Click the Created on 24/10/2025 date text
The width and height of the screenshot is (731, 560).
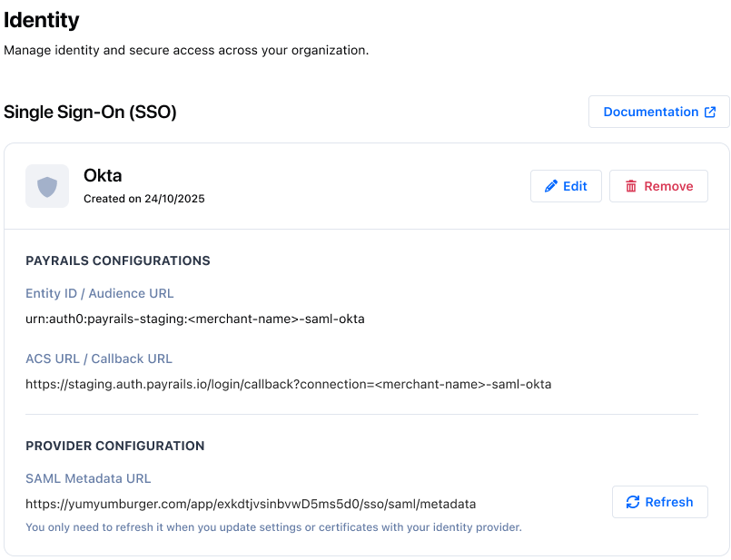[x=143, y=198]
